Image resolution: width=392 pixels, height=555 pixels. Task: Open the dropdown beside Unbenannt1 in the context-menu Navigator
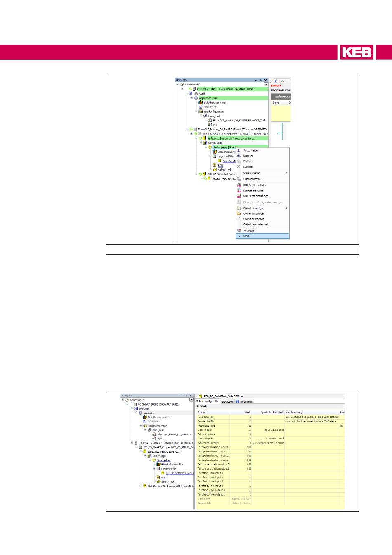click(x=266, y=84)
